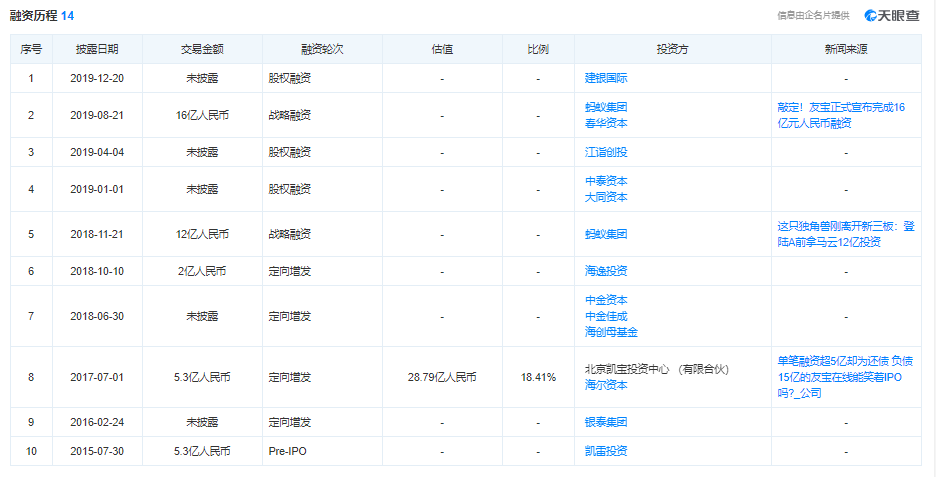
Task: Click 战略融资 in the 2019-08-21 row
Action: (x=290, y=115)
